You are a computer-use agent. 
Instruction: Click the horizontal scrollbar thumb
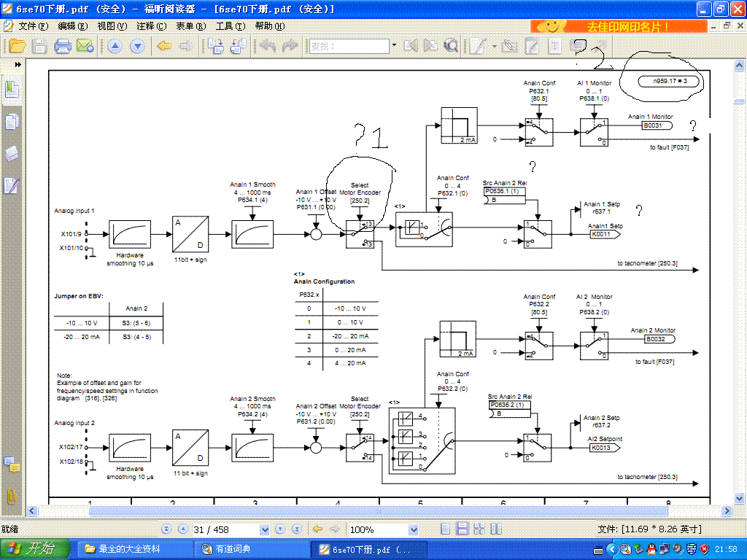pos(379,511)
